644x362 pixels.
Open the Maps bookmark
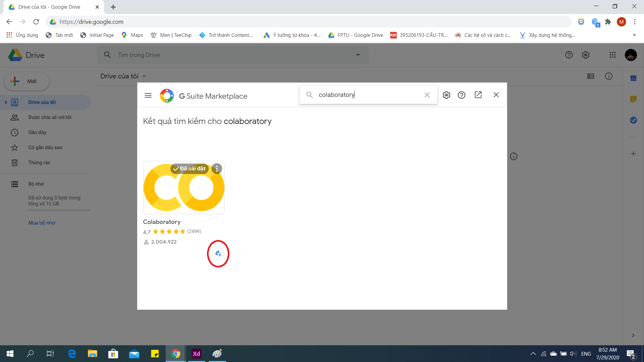click(132, 35)
